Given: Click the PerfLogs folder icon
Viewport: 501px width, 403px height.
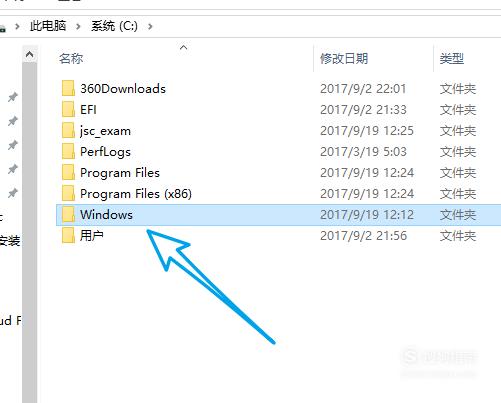Looking at the screenshot, I should [x=68, y=152].
